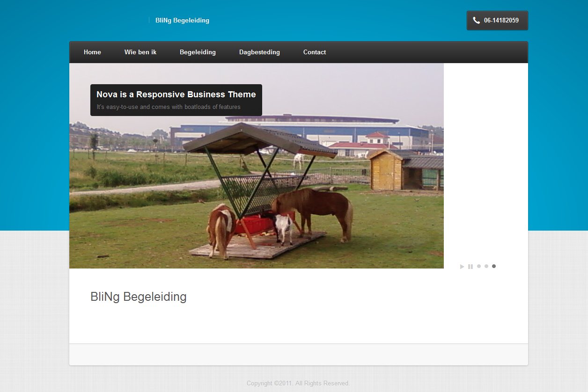Click the empty light-gray footer strip
This screenshot has height=392, width=588.
[x=299, y=355]
